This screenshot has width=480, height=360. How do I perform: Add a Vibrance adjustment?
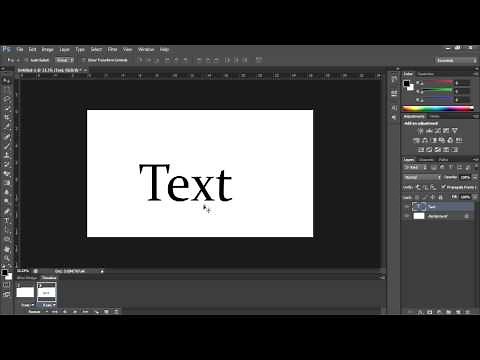(x=455, y=131)
